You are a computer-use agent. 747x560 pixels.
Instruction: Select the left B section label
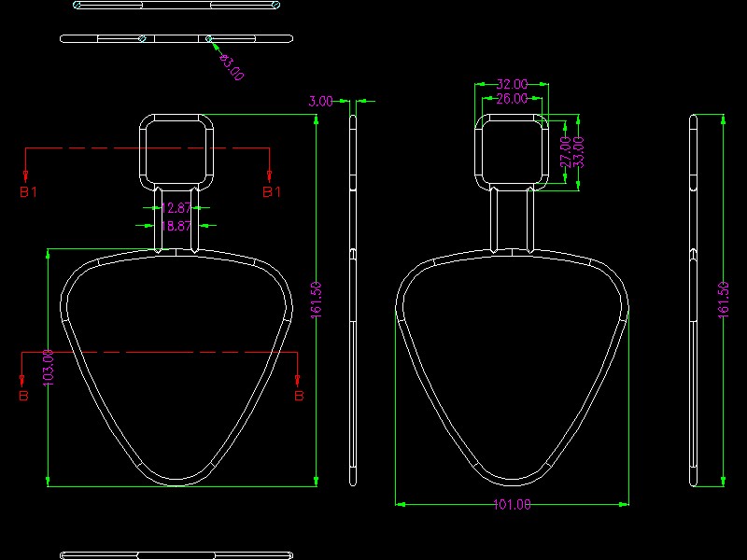click(23, 396)
